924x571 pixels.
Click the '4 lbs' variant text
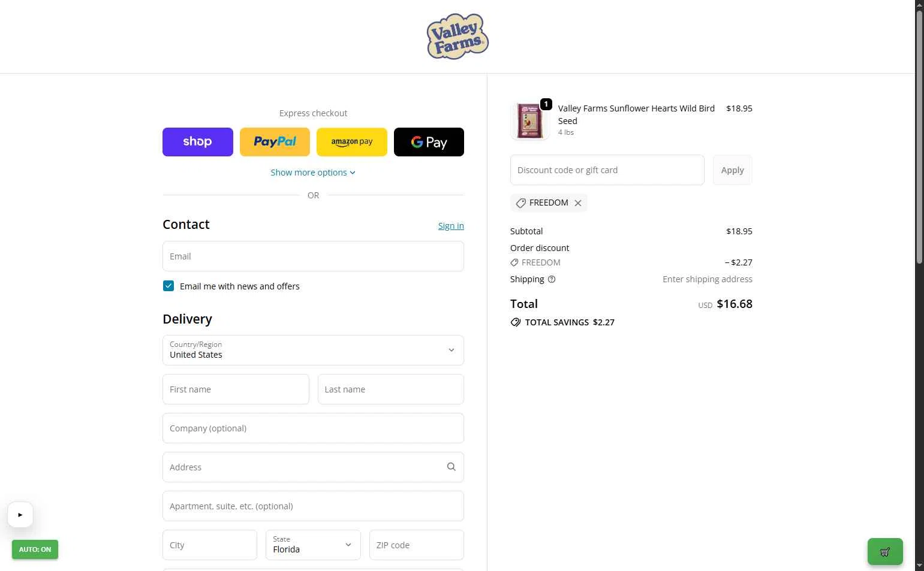566,132
